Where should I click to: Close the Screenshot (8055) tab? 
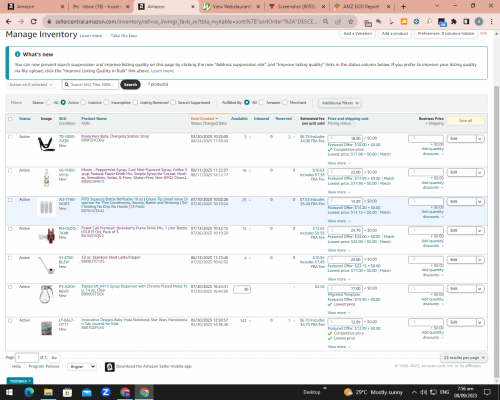(323, 6)
